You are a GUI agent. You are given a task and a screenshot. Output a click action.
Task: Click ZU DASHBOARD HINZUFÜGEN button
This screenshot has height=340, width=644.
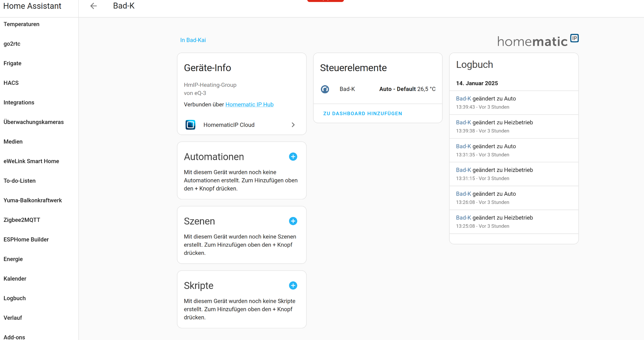tap(363, 114)
